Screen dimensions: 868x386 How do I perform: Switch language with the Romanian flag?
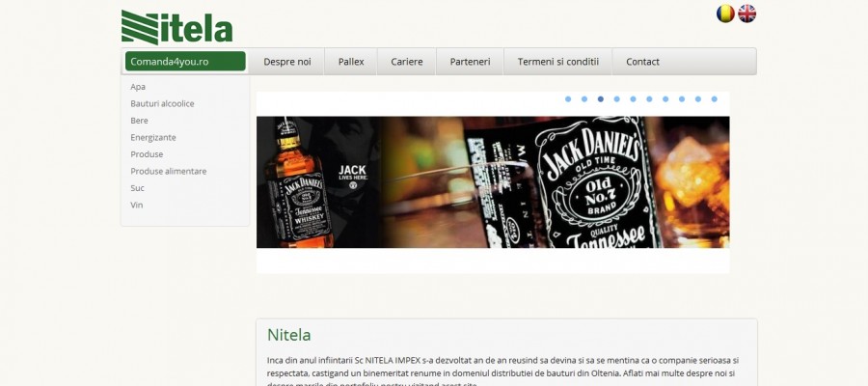(x=725, y=14)
